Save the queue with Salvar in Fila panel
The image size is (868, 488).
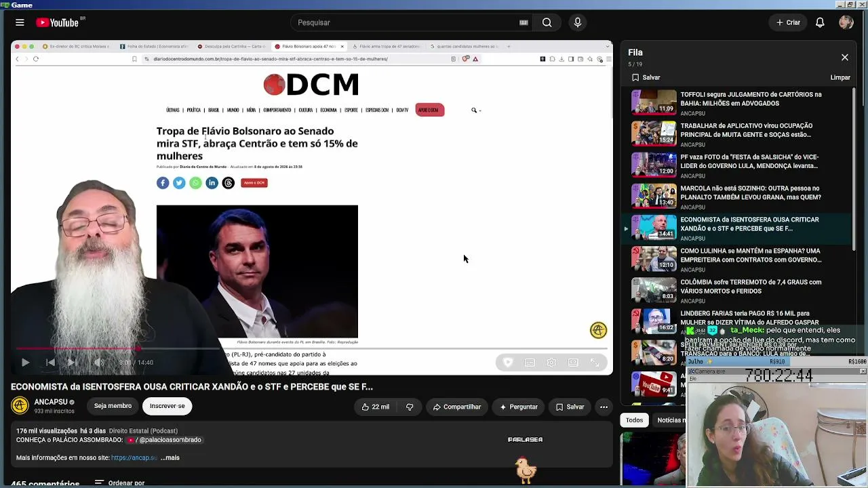tap(646, 77)
